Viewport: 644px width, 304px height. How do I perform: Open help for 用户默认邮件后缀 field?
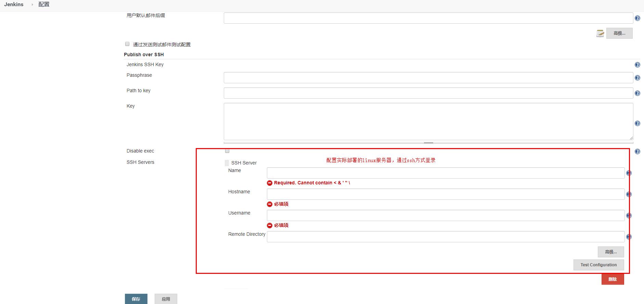(637, 18)
